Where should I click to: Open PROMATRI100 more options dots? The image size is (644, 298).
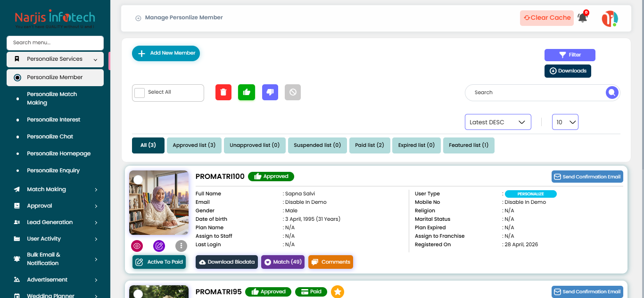tap(182, 246)
